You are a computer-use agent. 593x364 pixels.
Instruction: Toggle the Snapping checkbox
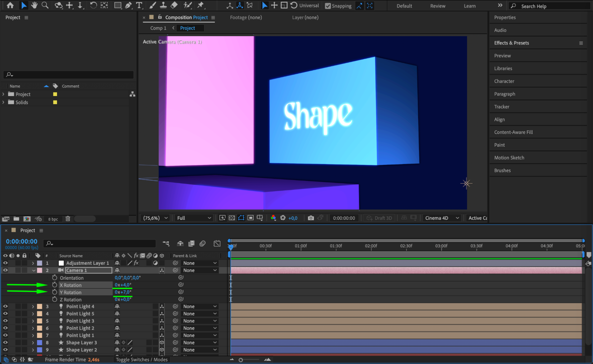[328, 6]
